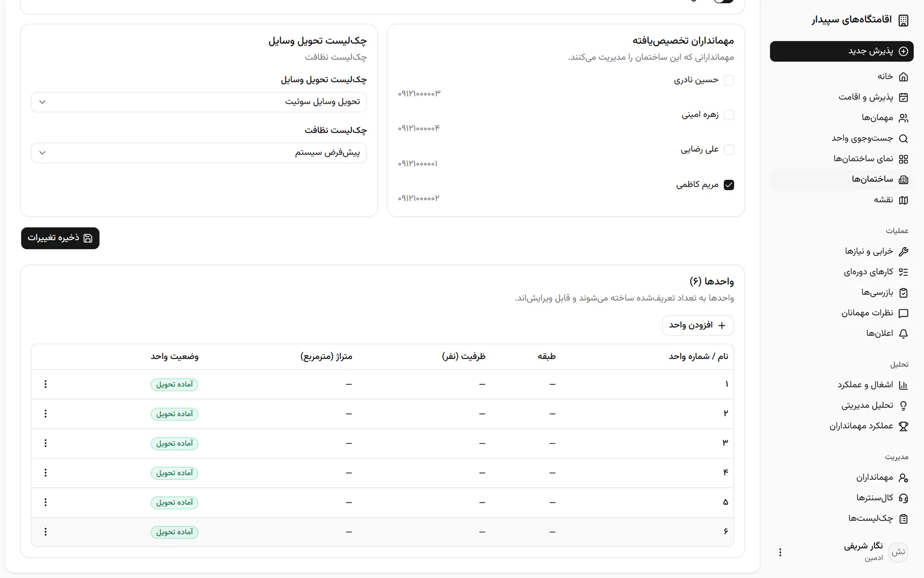Click the نگار شریفی user avatar

(898, 552)
